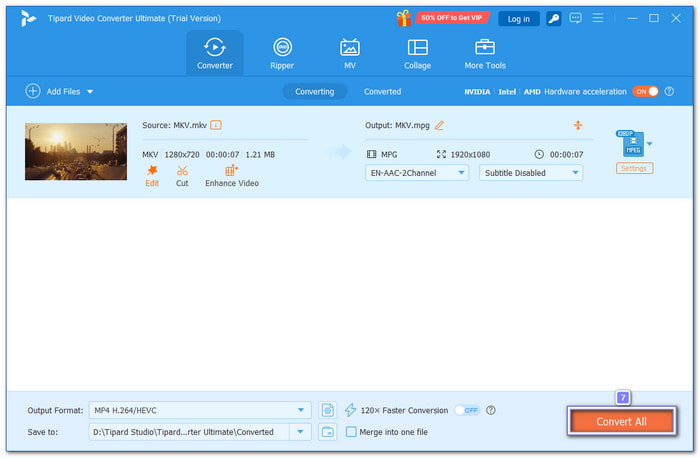Open the save folder icon
The width and height of the screenshot is (700, 458).
328,432
